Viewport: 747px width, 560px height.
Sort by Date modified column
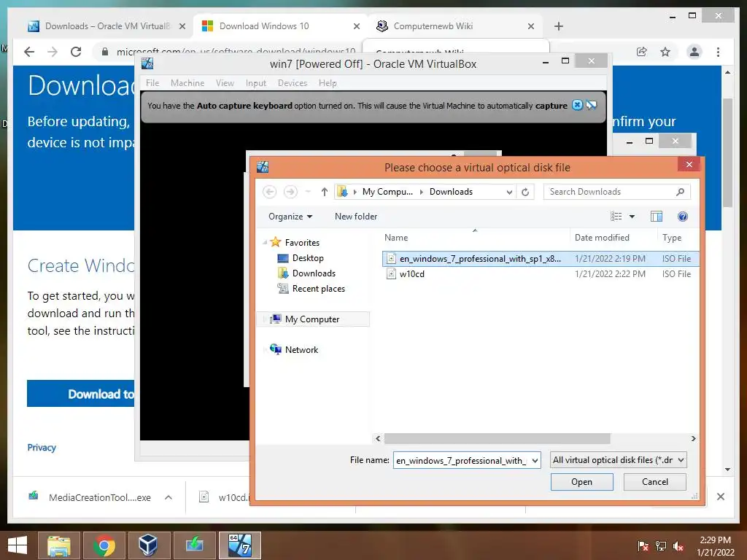point(602,238)
